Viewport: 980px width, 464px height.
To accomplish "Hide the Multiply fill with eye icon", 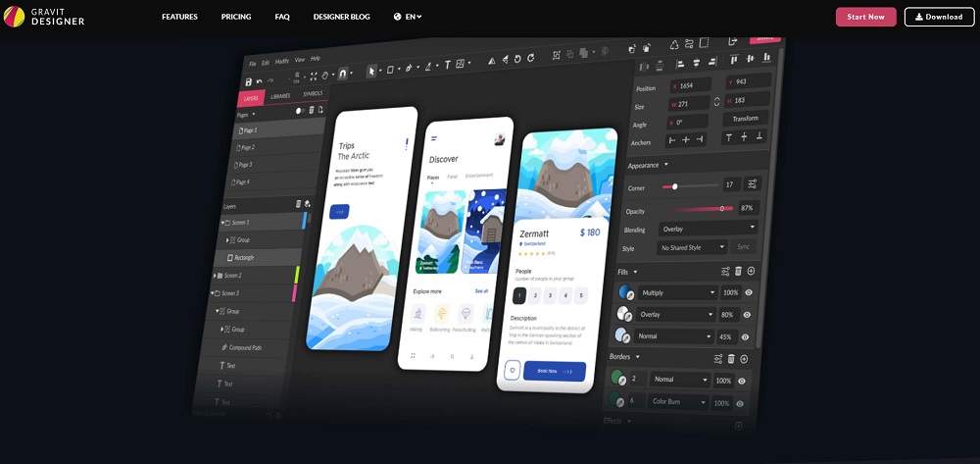I will pos(748,292).
